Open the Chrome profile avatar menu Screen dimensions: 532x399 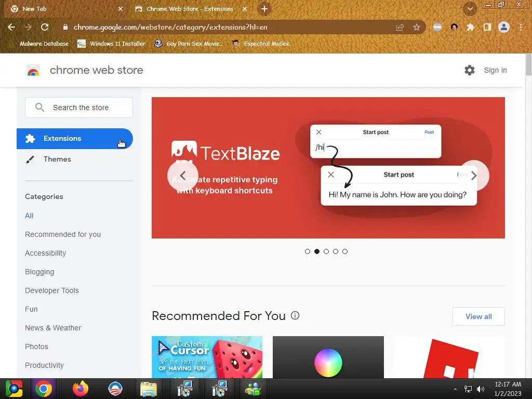tap(504, 27)
